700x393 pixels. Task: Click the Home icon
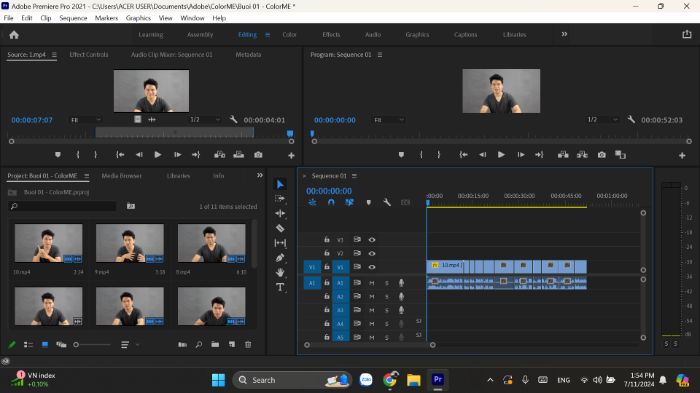pos(14,35)
